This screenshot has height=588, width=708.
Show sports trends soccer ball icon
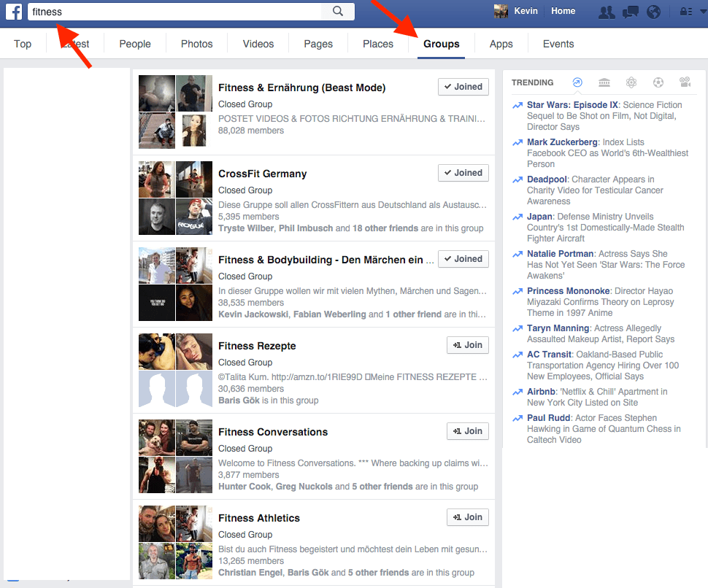(x=658, y=82)
